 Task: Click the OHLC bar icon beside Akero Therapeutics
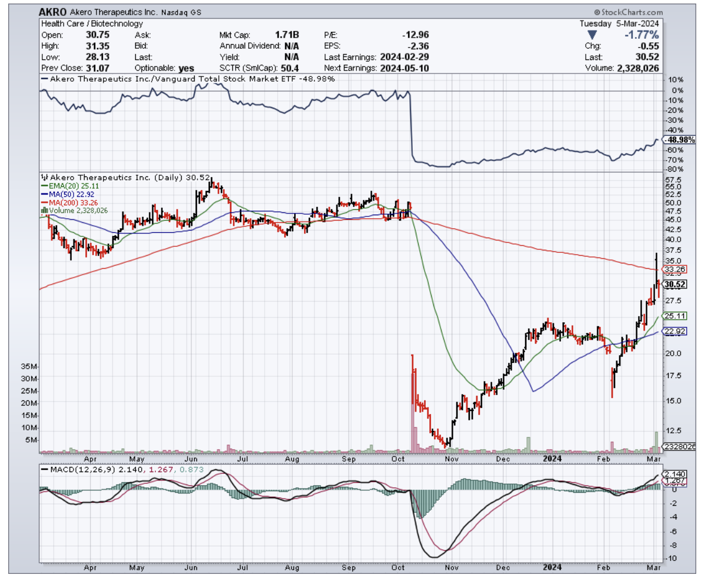coord(44,176)
